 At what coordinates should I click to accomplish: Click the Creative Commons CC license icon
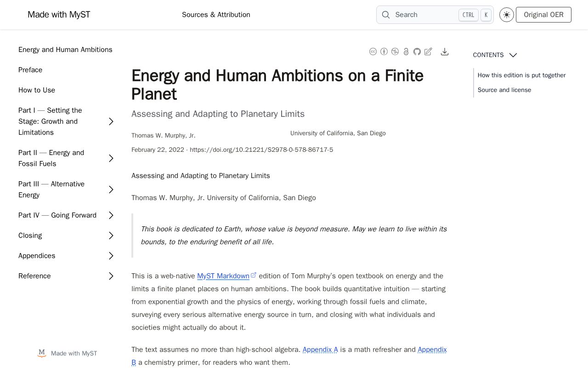point(373,52)
